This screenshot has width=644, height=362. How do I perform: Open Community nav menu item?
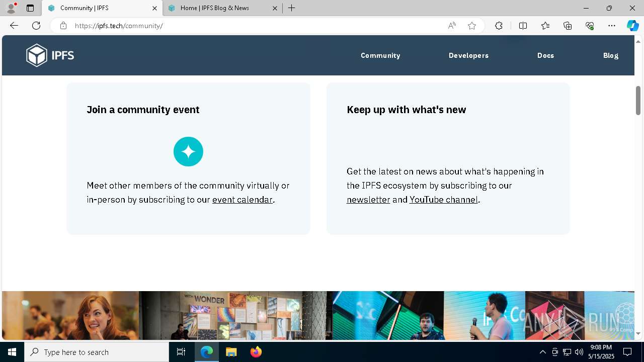coord(380,55)
